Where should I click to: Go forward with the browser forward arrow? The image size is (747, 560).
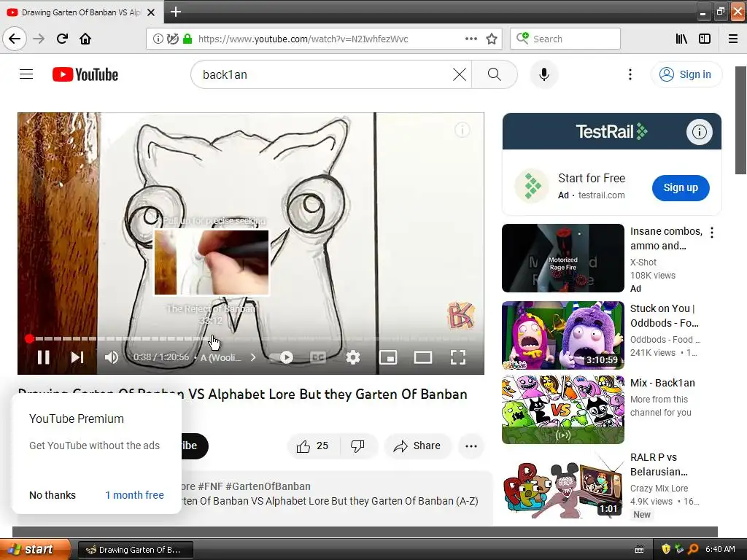[39, 39]
